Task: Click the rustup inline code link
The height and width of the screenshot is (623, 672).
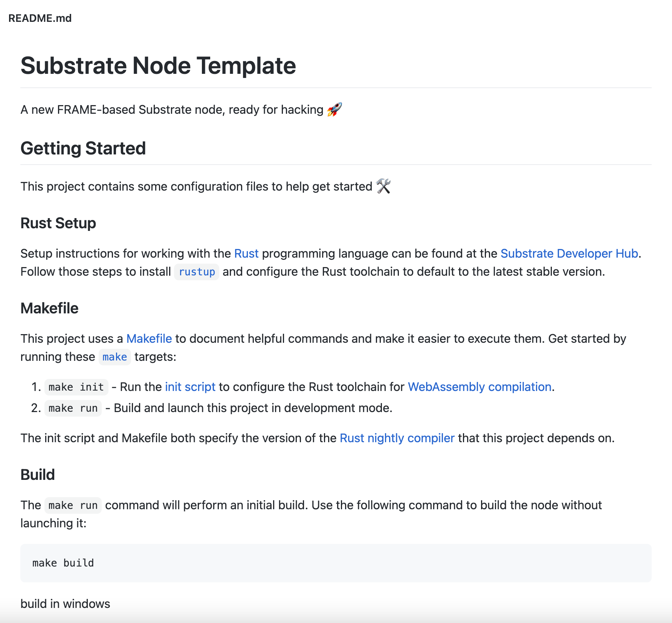Action: [x=197, y=272]
